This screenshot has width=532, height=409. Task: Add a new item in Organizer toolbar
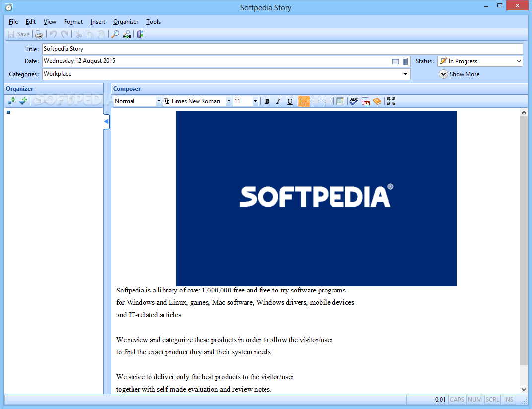tap(12, 101)
